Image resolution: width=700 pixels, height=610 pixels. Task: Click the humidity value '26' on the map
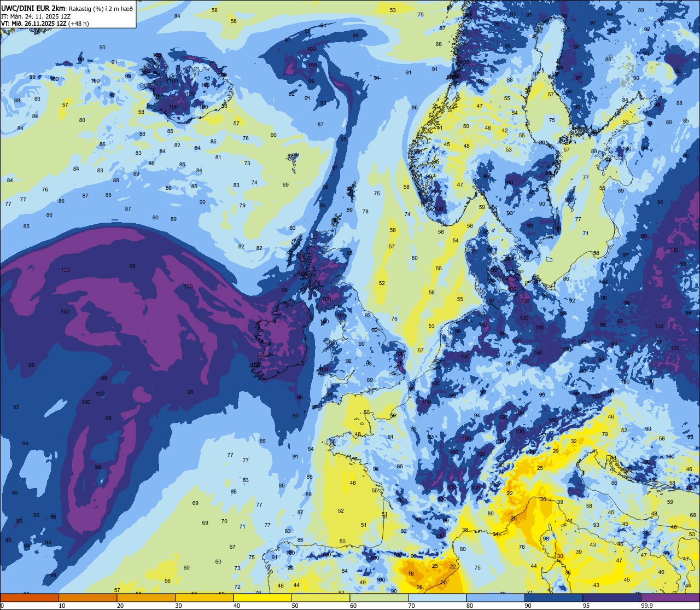coord(419,588)
